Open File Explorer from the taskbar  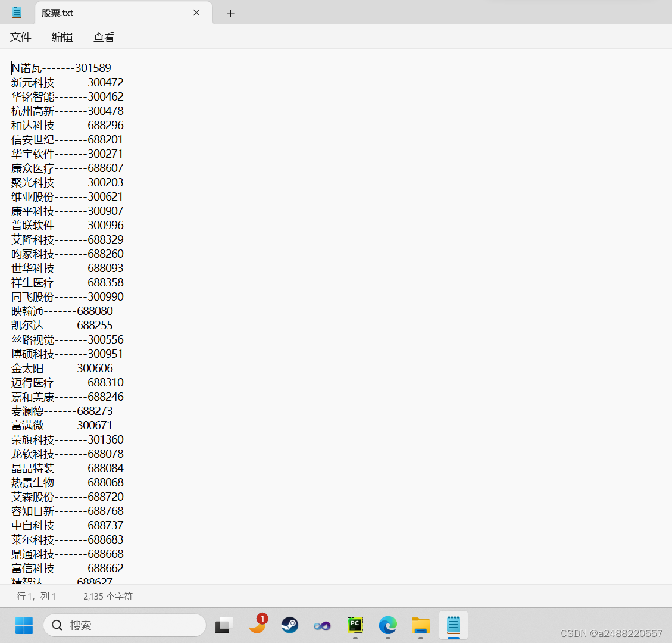[420, 625]
